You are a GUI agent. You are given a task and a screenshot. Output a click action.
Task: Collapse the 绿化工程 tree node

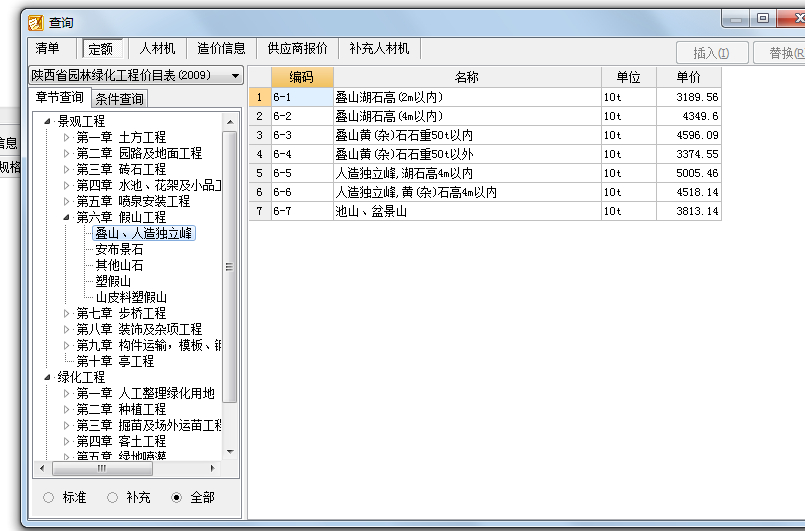[47, 377]
